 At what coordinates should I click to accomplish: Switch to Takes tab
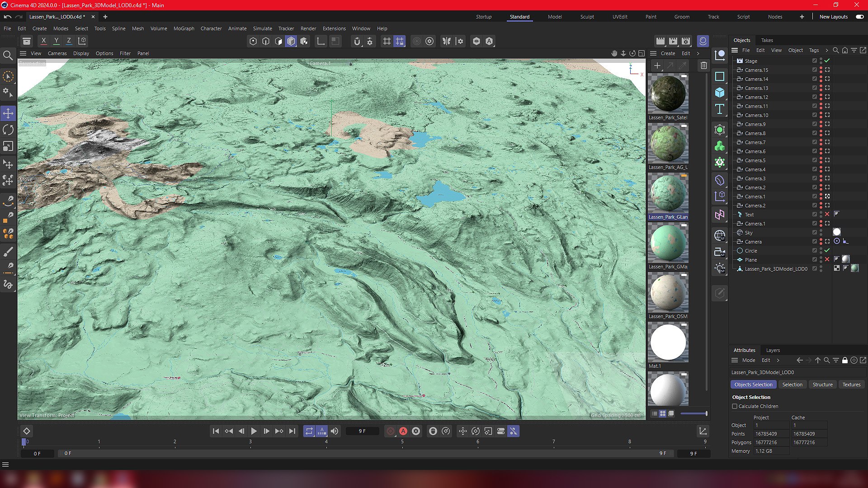(x=767, y=40)
